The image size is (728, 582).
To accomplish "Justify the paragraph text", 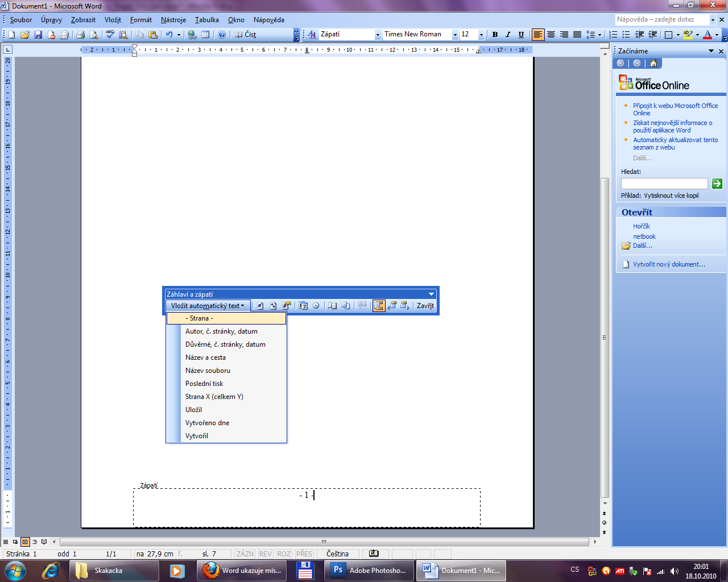I will point(577,35).
